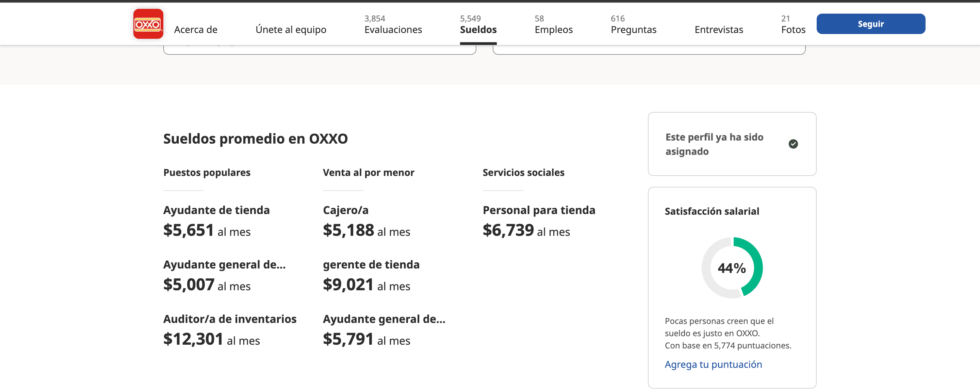The height and width of the screenshot is (392, 980).
Task: Open the Ayudante de tienda salary
Action: click(x=216, y=210)
